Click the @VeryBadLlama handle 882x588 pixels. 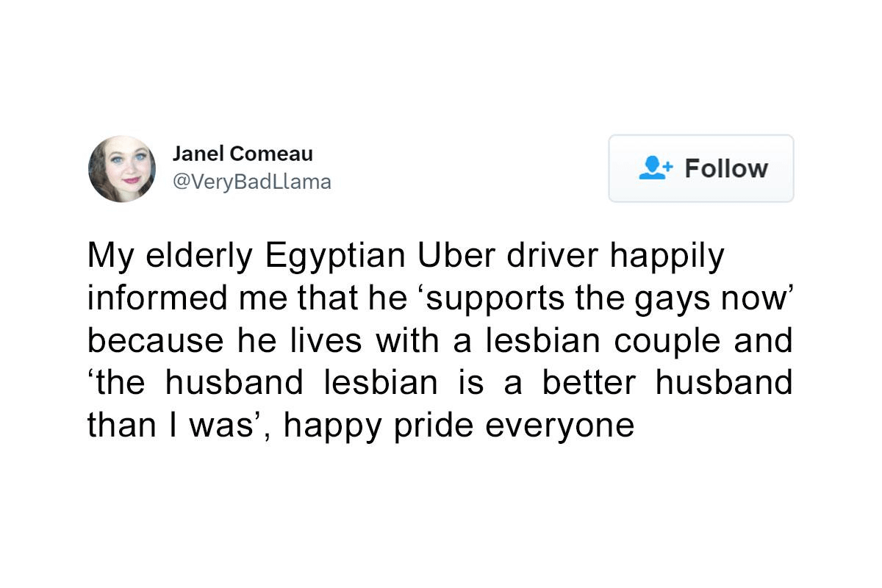251,182
